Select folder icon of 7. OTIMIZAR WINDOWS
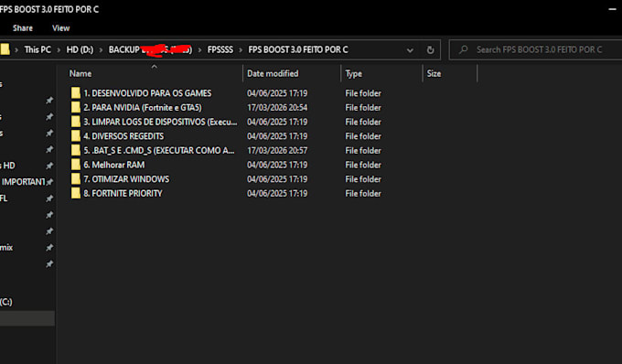 75,179
